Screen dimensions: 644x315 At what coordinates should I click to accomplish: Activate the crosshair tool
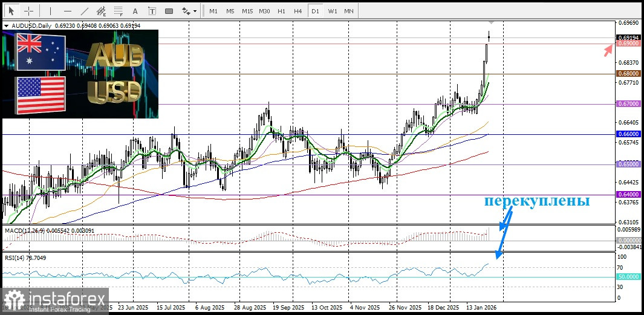pos(28,11)
